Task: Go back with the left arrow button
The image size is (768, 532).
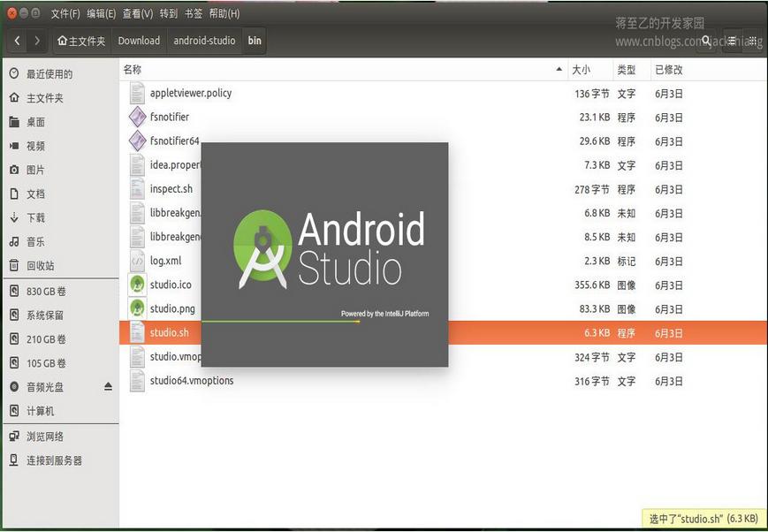Action: click(x=17, y=41)
